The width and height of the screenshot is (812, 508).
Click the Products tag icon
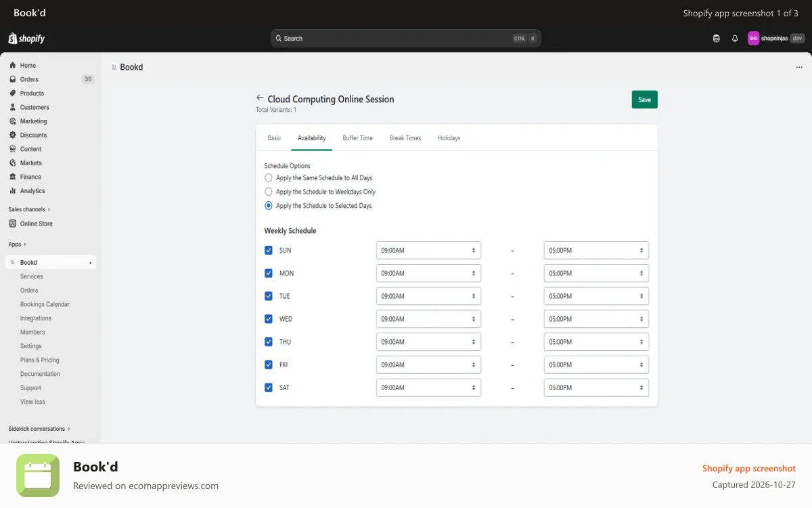[13, 93]
